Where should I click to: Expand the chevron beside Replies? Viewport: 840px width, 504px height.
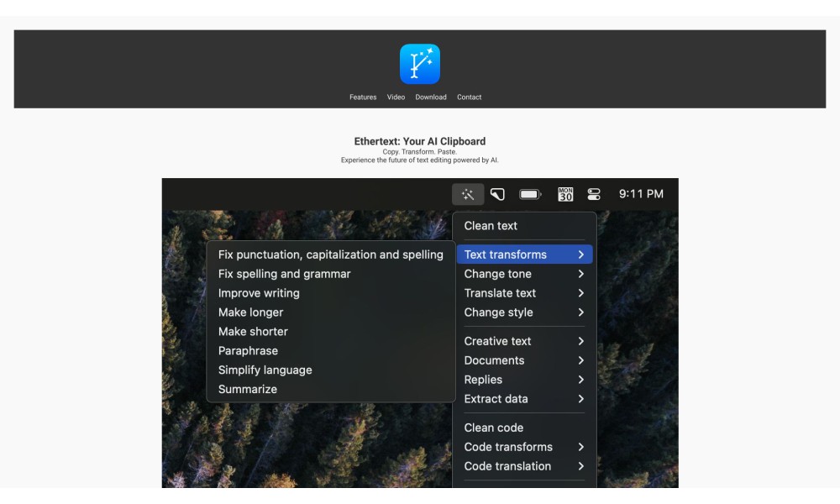pos(580,380)
